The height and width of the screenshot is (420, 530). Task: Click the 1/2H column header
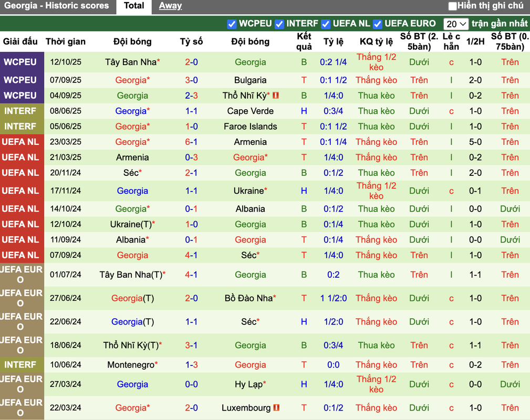(475, 41)
